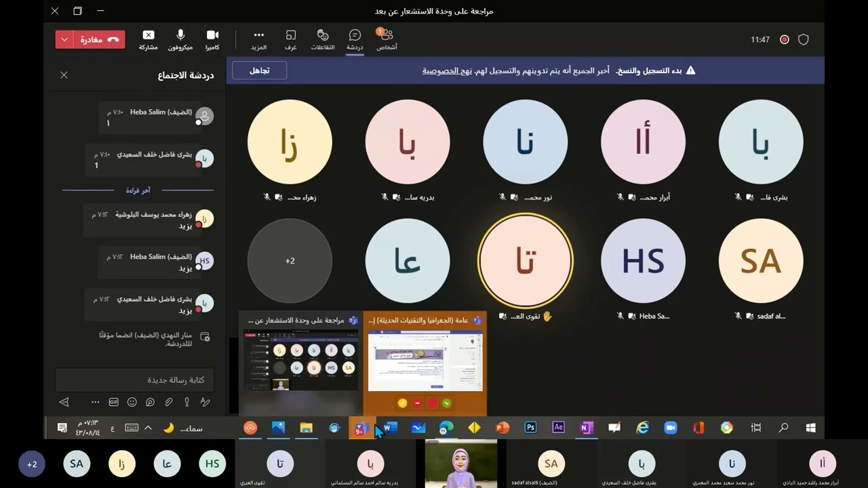868x488 pixels.
Task: Open the share content (مشاركة) tray
Action: 149,40
